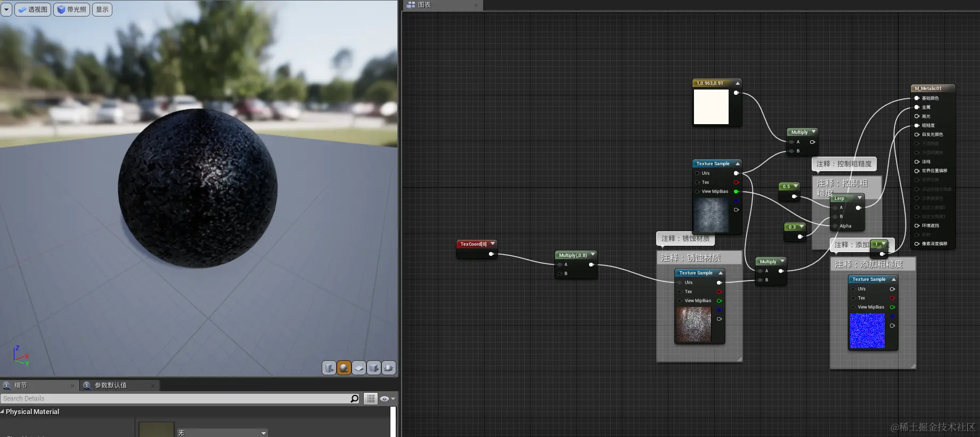Open the 显示 show menu
This screenshot has height=437, width=980.
[102, 10]
